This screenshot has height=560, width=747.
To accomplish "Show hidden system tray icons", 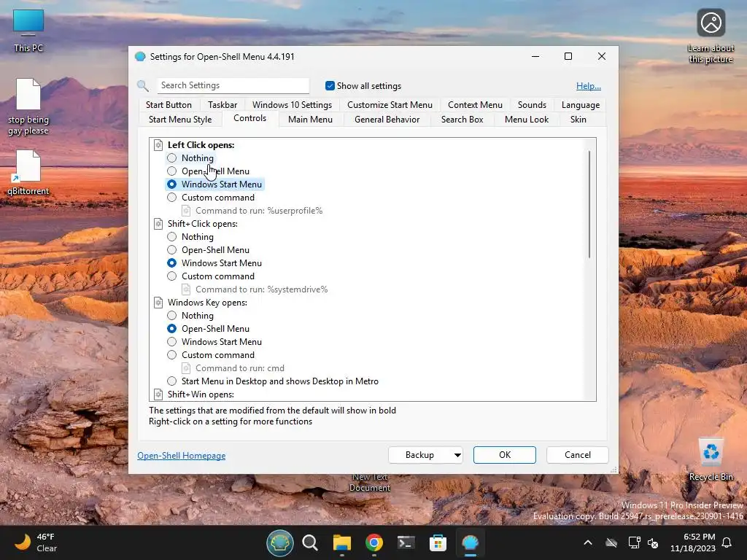I will [588, 542].
